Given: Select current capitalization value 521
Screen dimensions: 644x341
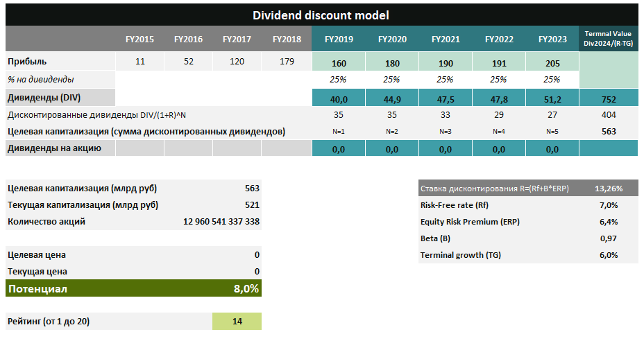Looking at the screenshot, I should pyautogui.click(x=251, y=204).
